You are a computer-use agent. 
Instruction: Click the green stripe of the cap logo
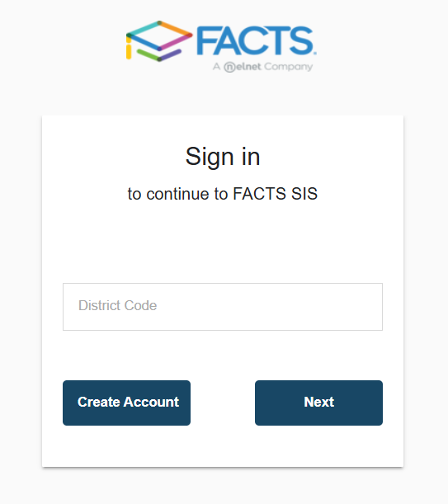point(148,55)
